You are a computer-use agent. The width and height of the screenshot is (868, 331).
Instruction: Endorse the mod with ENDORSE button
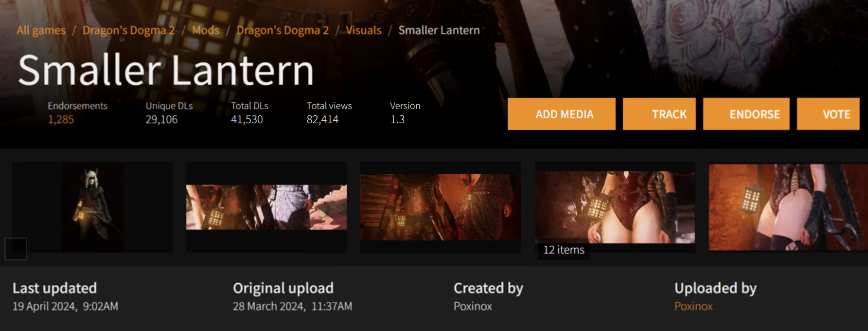746,114
